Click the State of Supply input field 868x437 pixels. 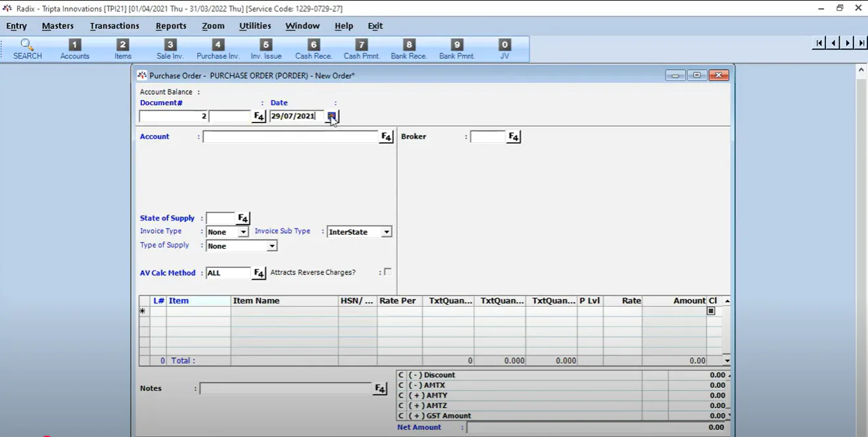click(221, 218)
